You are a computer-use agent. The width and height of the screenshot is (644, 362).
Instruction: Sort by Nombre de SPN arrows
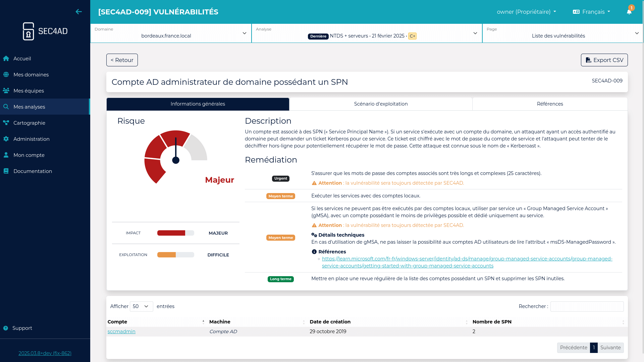pyautogui.click(x=623, y=322)
